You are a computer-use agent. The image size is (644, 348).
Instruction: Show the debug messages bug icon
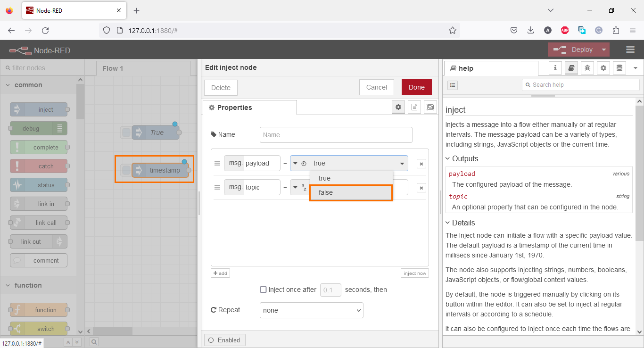click(587, 68)
